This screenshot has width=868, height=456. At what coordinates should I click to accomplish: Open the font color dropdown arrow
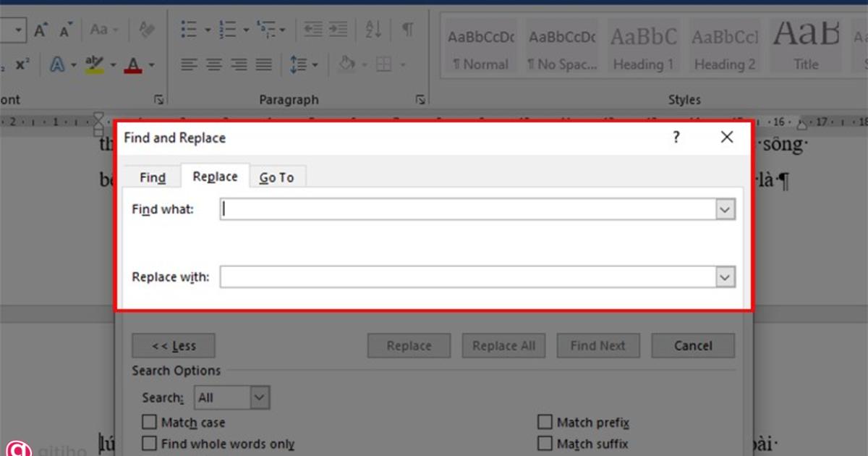click(x=151, y=66)
